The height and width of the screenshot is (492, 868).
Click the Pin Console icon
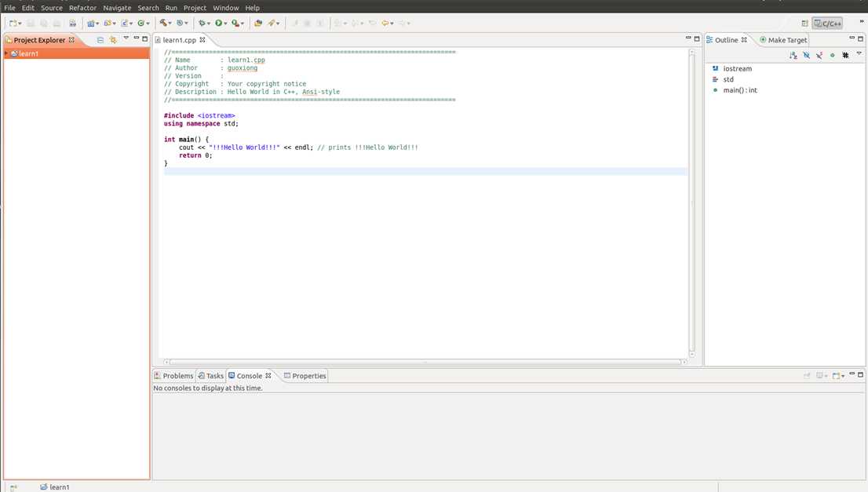807,376
